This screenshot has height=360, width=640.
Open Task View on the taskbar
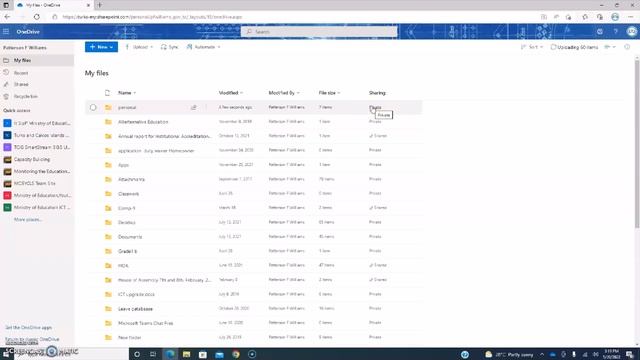[153, 354]
